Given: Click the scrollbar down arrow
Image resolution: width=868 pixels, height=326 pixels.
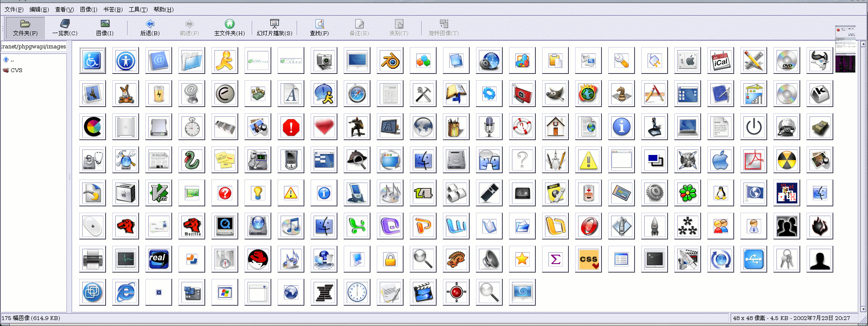Looking at the screenshot, I should pyautogui.click(x=863, y=309).
